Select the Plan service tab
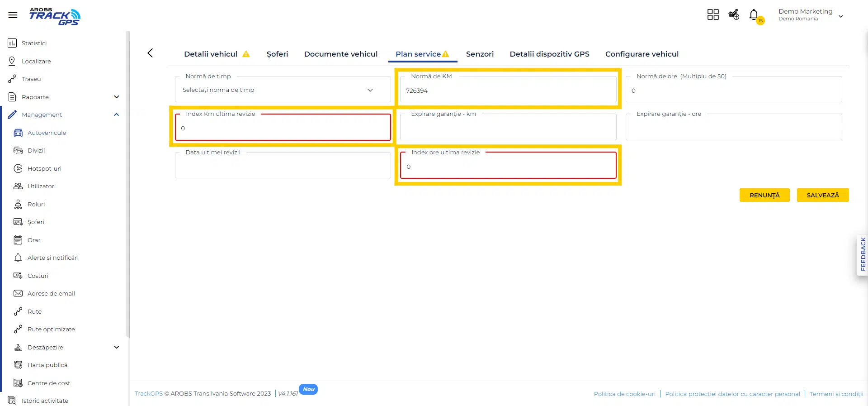The image size is (868, 406). (x=422, y=54)
